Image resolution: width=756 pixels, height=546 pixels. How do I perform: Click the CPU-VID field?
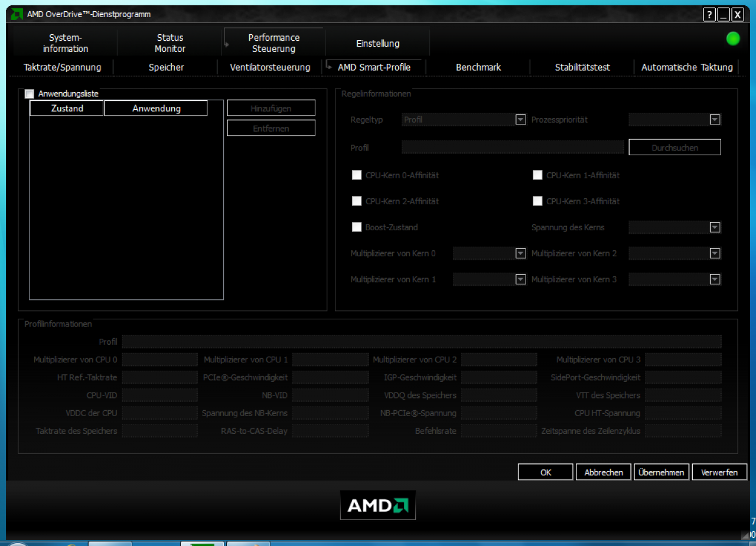point(159,395)
